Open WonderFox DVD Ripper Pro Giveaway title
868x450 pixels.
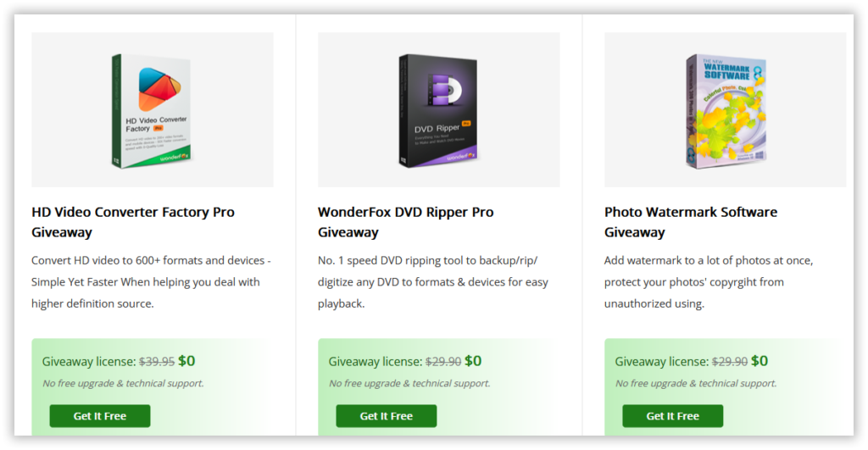406,222
